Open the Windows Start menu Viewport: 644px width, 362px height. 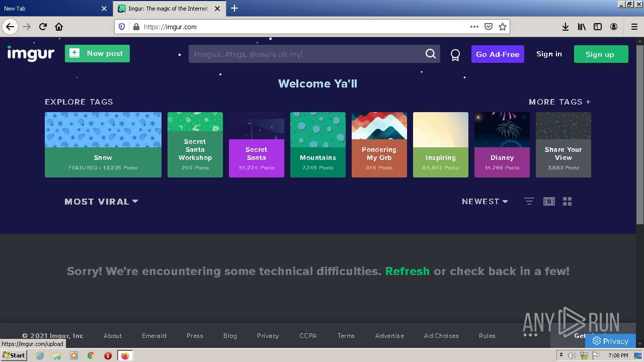14,355
